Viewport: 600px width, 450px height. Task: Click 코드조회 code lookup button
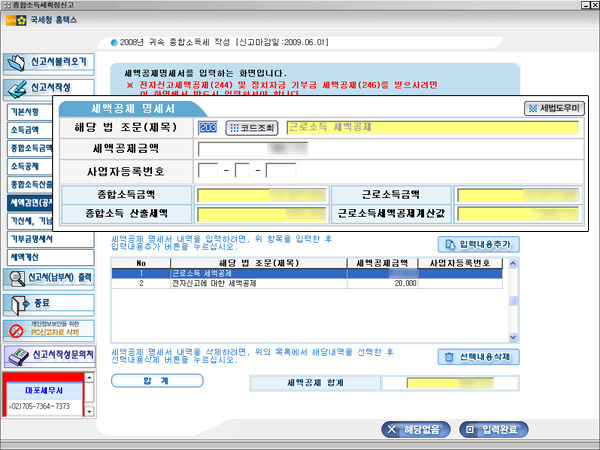click(252, 128)
